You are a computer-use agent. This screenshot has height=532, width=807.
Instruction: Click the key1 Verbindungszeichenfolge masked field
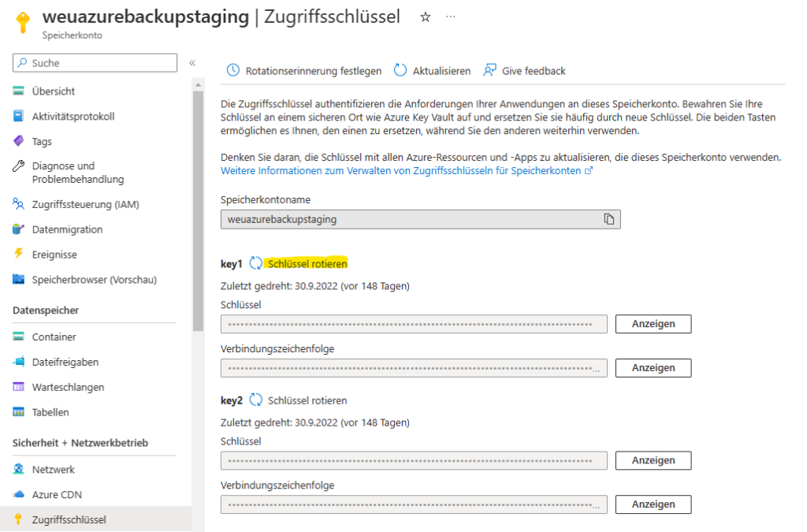coord(414,368)
